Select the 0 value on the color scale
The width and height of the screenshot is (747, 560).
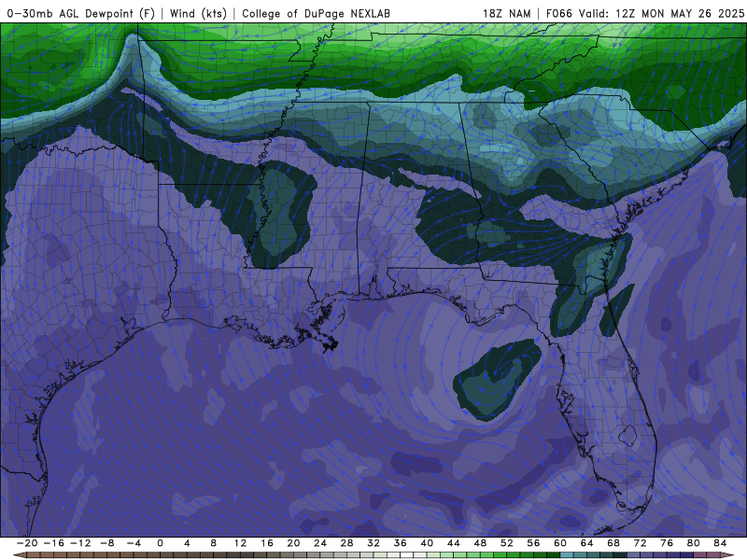(x=160, y=543)
